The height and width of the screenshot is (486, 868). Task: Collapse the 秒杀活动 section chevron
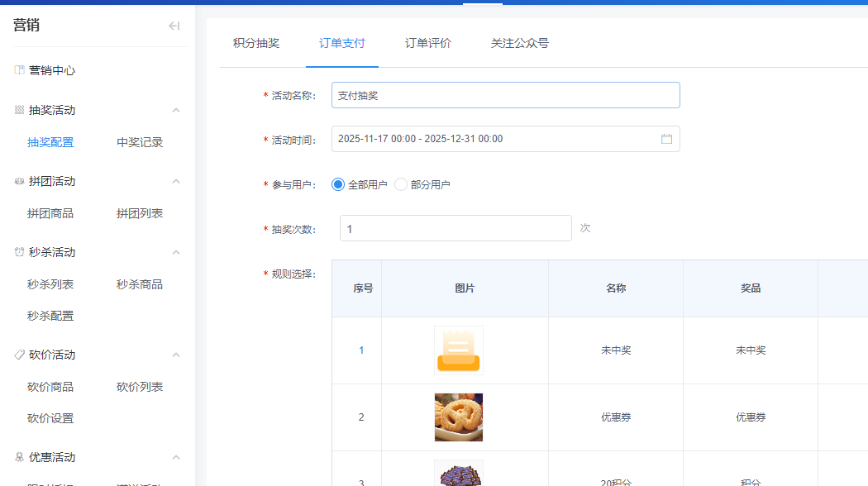[175, 252]
